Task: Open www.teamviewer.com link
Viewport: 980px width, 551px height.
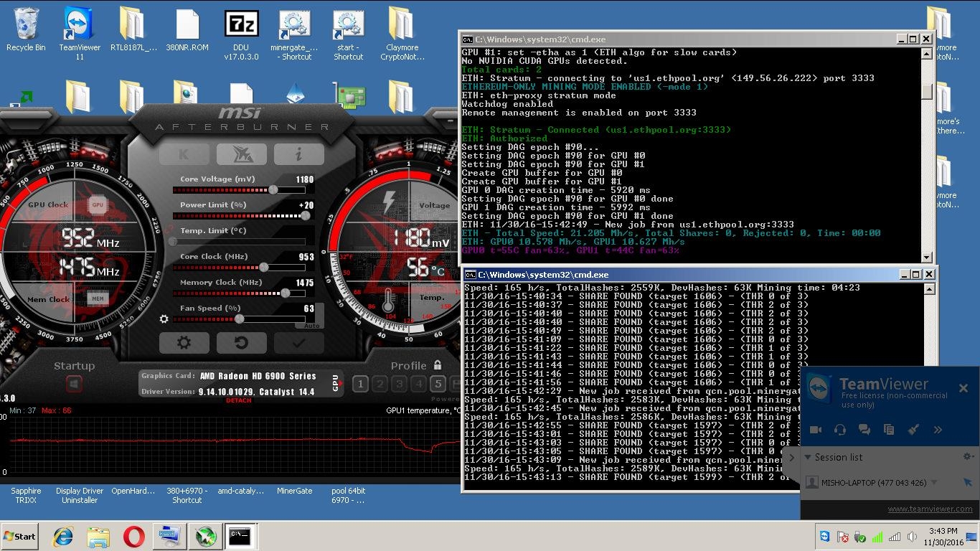Action: (930, 509)
